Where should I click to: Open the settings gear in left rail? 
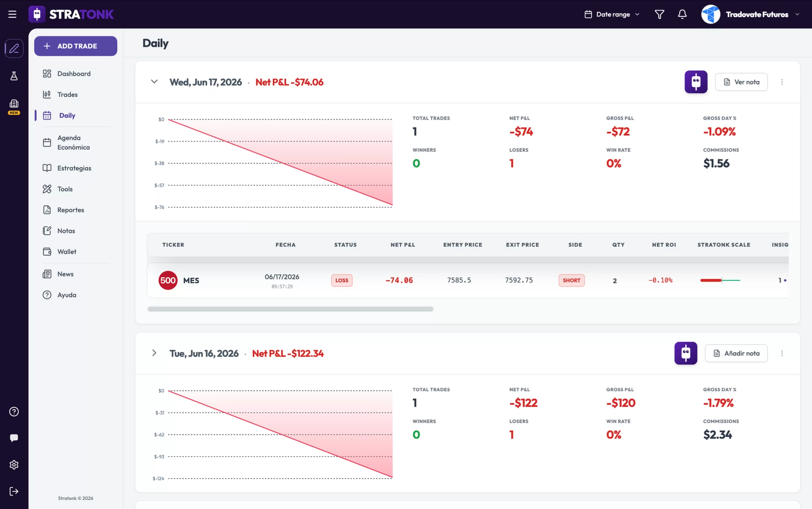point(14,465)
